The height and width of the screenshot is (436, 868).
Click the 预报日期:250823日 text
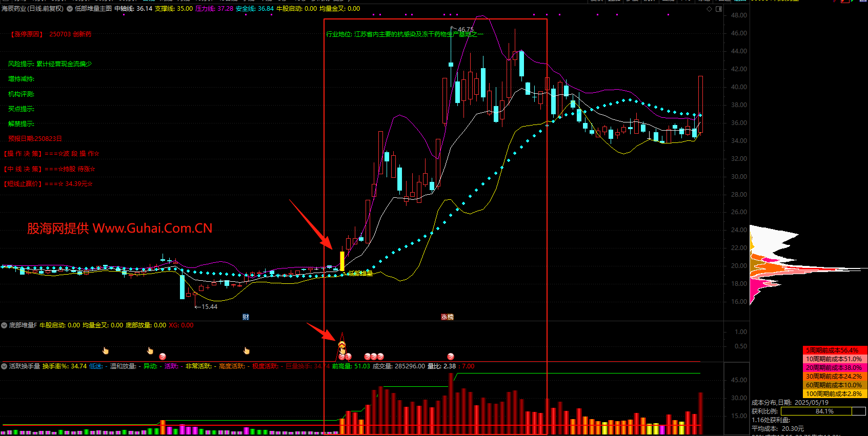[35, 139]
